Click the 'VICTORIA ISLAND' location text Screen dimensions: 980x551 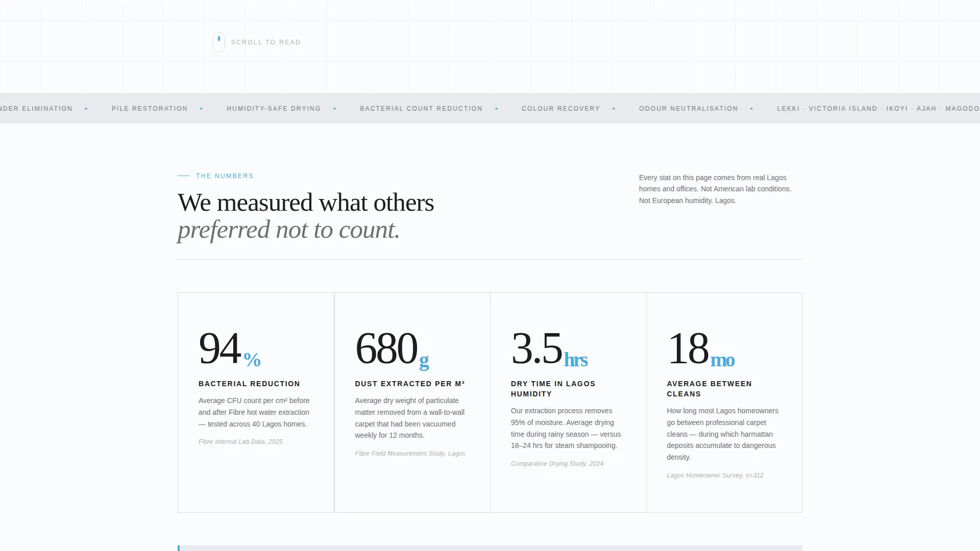click(843, 109)
